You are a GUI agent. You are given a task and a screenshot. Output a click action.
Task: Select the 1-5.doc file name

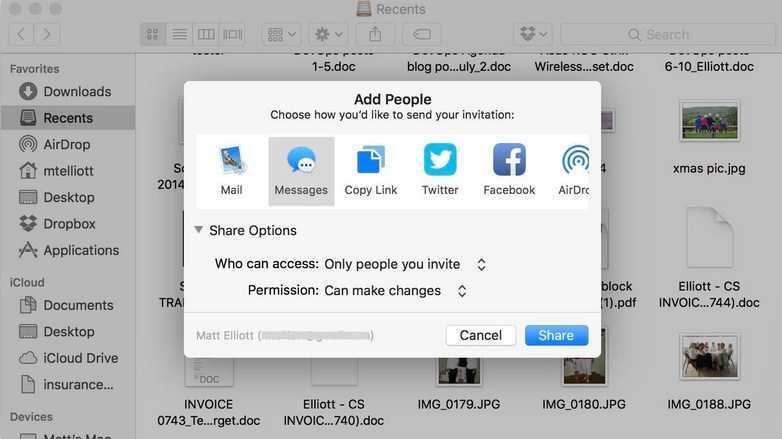coord(334,66)
